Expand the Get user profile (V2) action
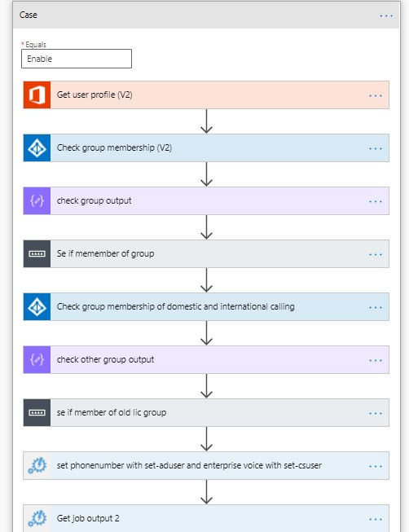The image size is (409, 532). (x=206, y=95)
